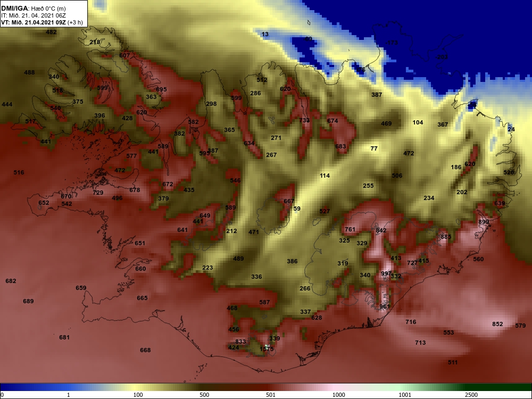
Task: Click the map value 212
Action: (x=231, y=231)
